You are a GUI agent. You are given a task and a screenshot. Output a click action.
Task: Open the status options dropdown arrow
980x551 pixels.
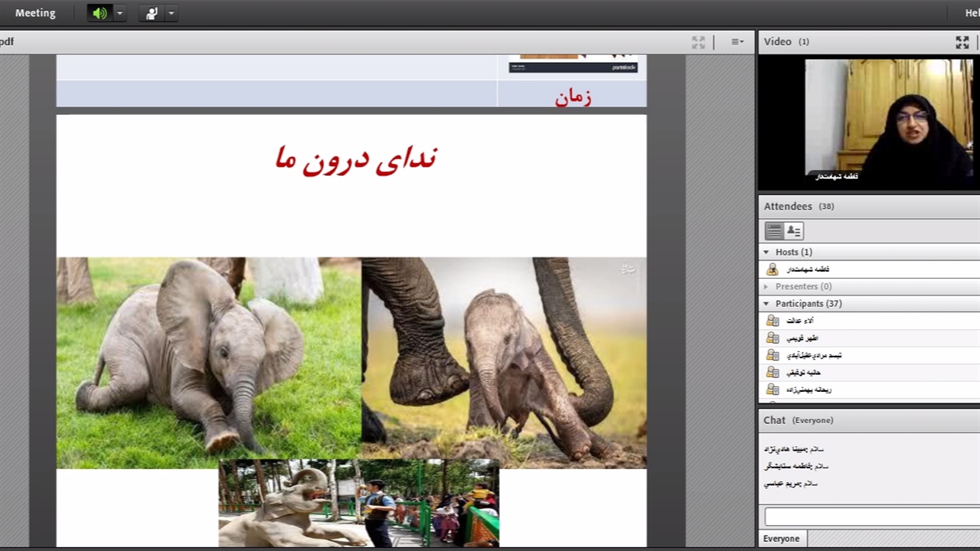[x=171, y=13]
